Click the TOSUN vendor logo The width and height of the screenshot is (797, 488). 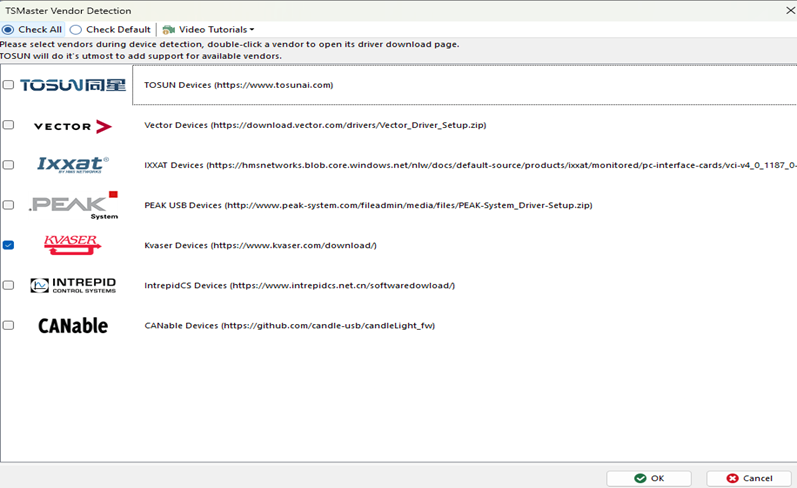tap(73, 85)
